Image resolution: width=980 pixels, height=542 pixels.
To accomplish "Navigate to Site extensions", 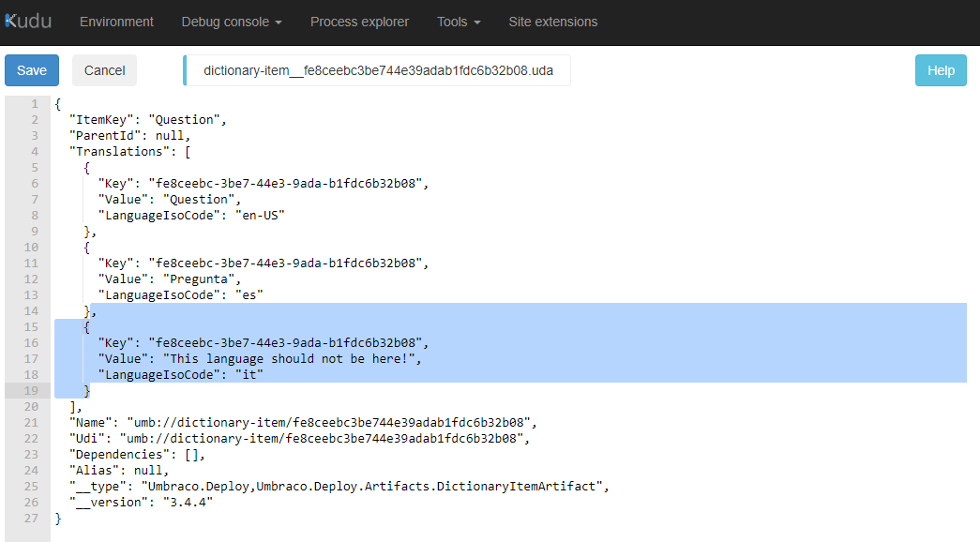I will pos(553,21).
